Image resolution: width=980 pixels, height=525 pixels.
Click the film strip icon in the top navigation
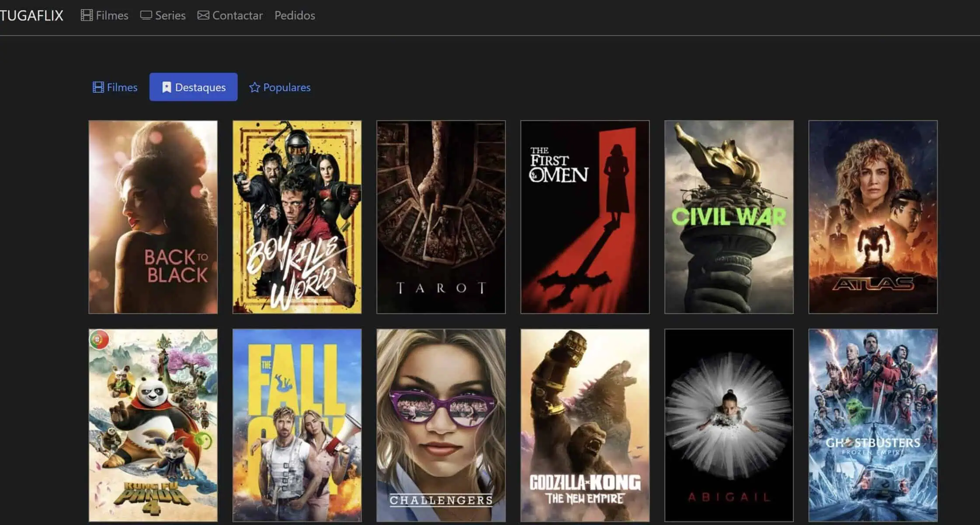click(87, 15)
